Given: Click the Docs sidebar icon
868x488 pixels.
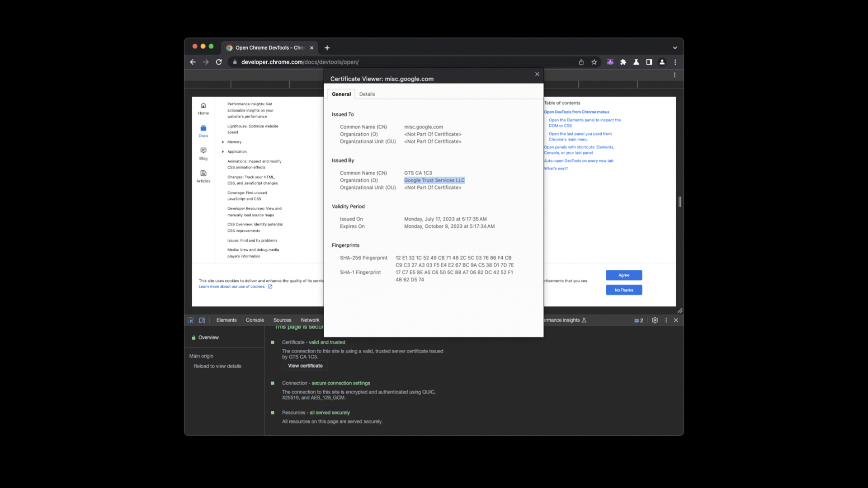Looking at the screenshot, I should pos(203,131).
